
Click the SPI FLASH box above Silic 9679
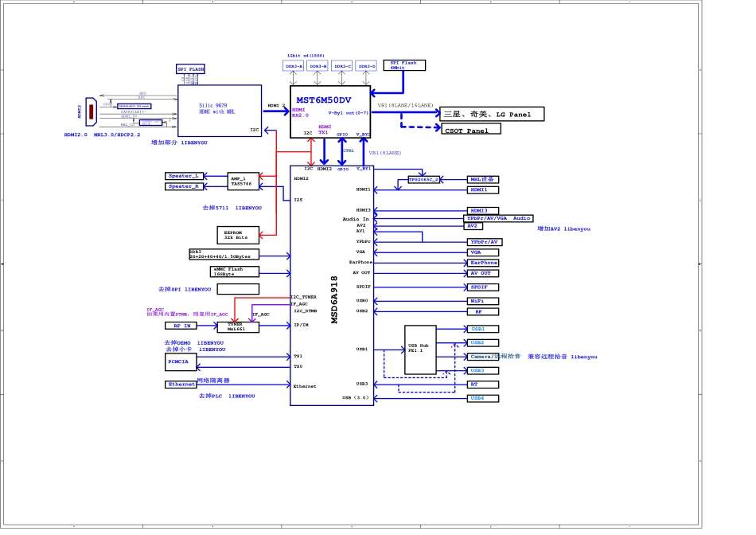[190, 69]
